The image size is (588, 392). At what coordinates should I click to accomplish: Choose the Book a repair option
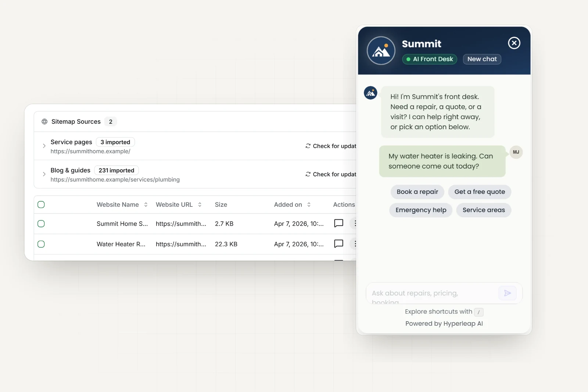(417, 192)
